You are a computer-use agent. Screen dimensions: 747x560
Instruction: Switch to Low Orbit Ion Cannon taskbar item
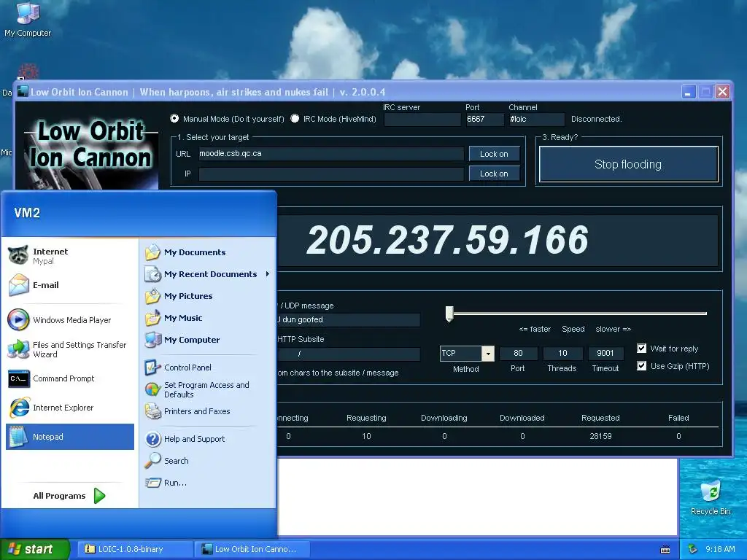(x=252, y=549)
